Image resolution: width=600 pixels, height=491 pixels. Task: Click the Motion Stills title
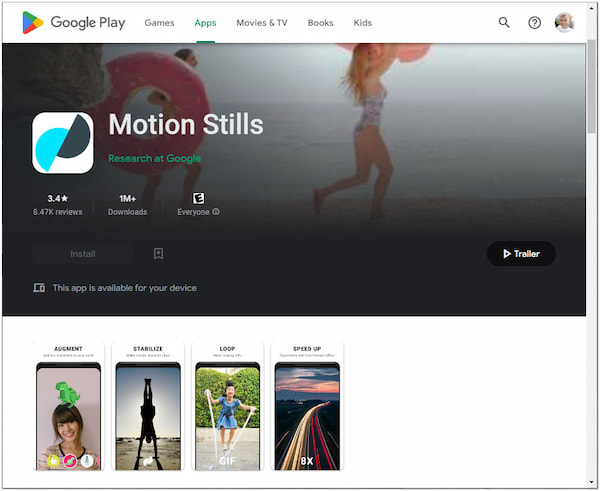tap(186, 124)
